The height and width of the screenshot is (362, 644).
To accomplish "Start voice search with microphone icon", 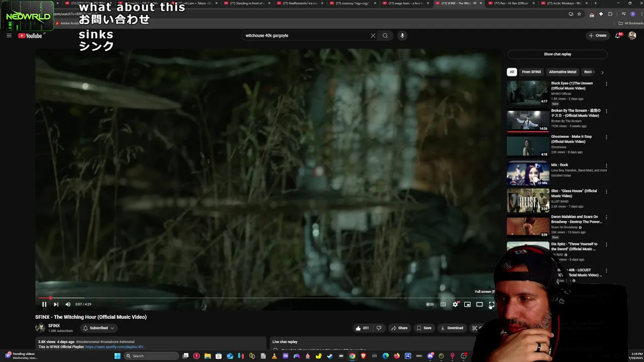I will coord(402,36).
